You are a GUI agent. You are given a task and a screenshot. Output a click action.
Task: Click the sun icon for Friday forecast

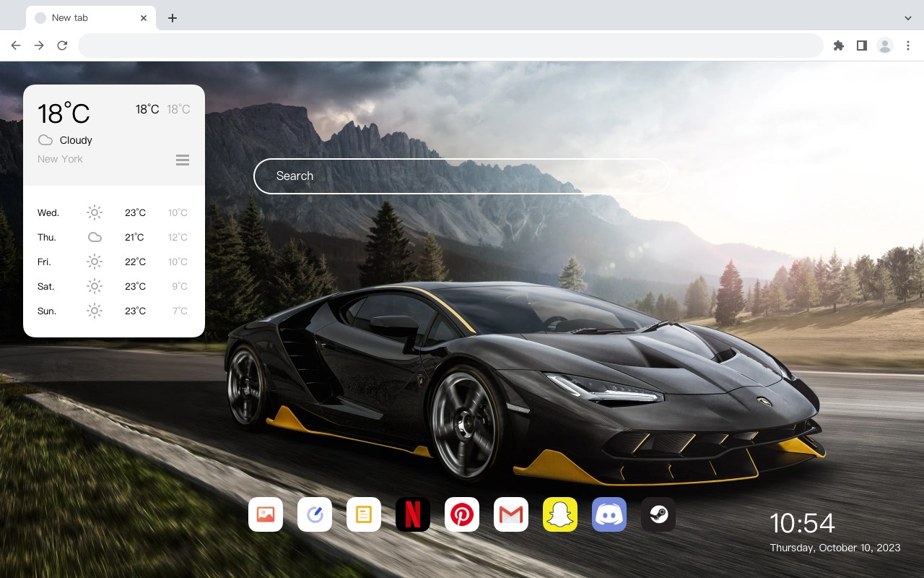click(95, 262)
